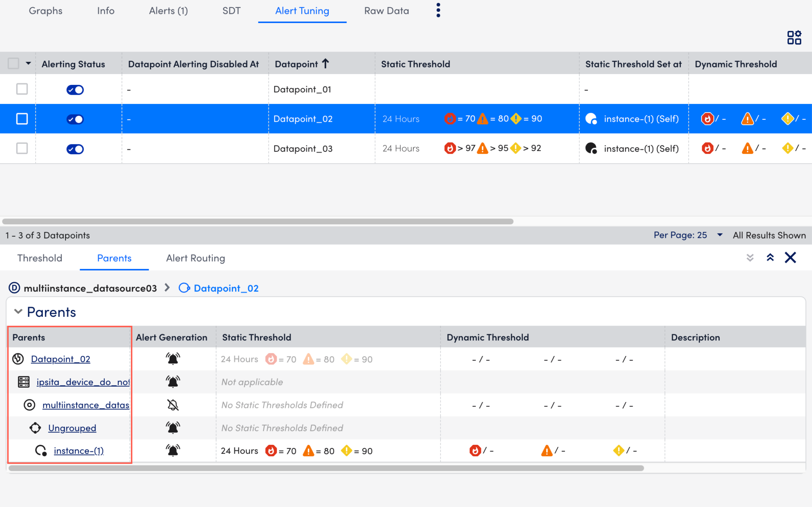Screen dimensions: 812x507
Task: Click the muted bell icon for multiinstance_datas row
Action: coord(172,405)
